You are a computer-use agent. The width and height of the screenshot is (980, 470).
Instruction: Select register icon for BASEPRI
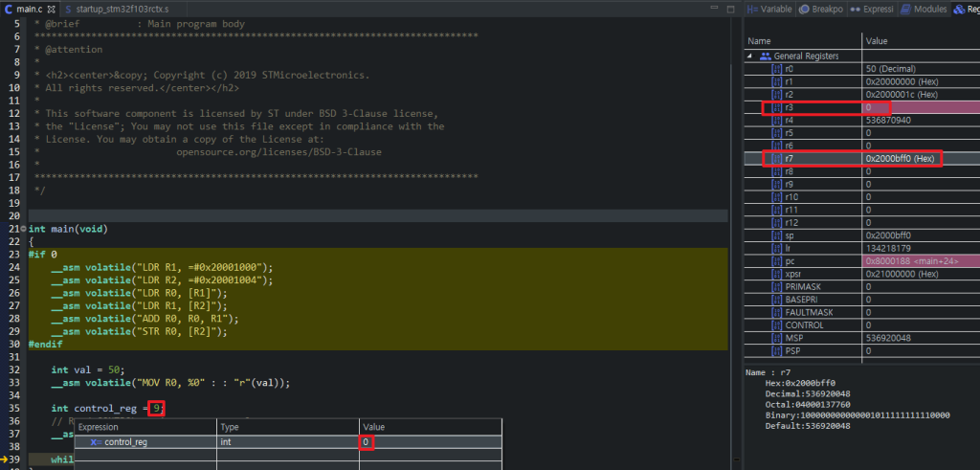point(777,300)
